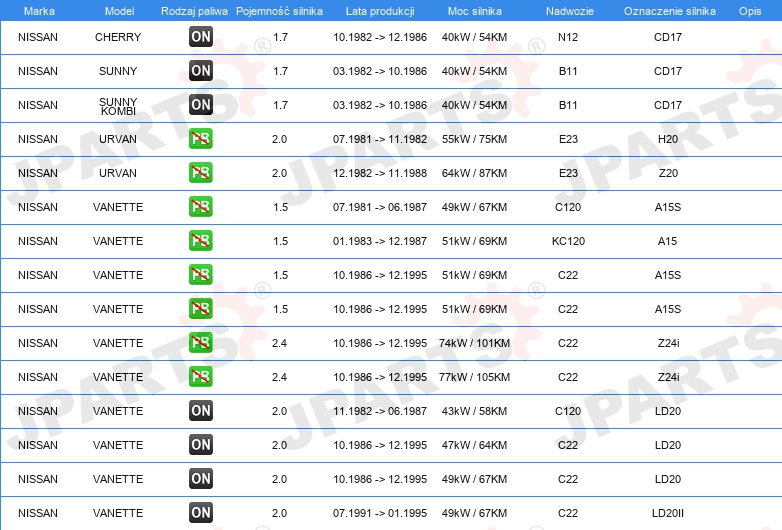Click the KC120 body code cell
782x530 pixels.
tap(568, 241)
